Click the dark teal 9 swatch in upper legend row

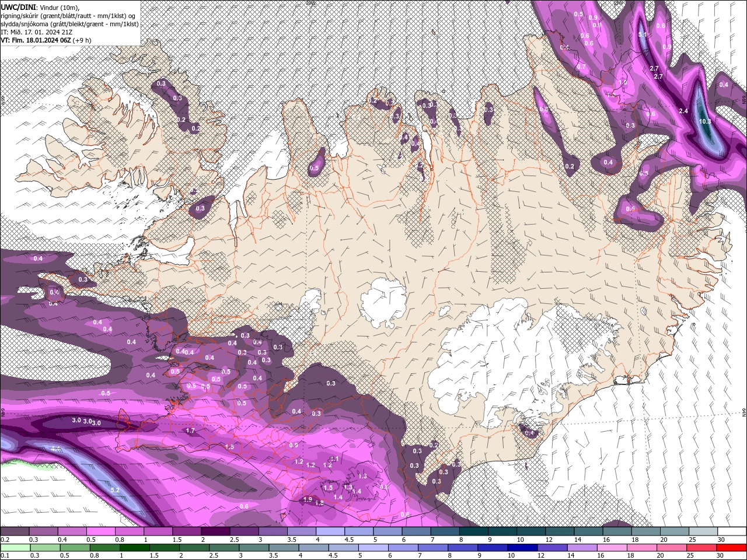pyautogui.click(x=502, y=531)
